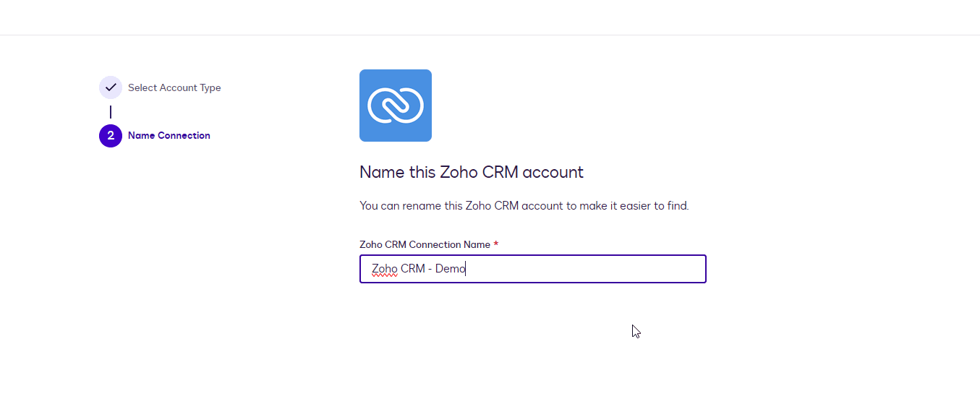
Task: Go back to Select Account Type step
Action: 174,87
